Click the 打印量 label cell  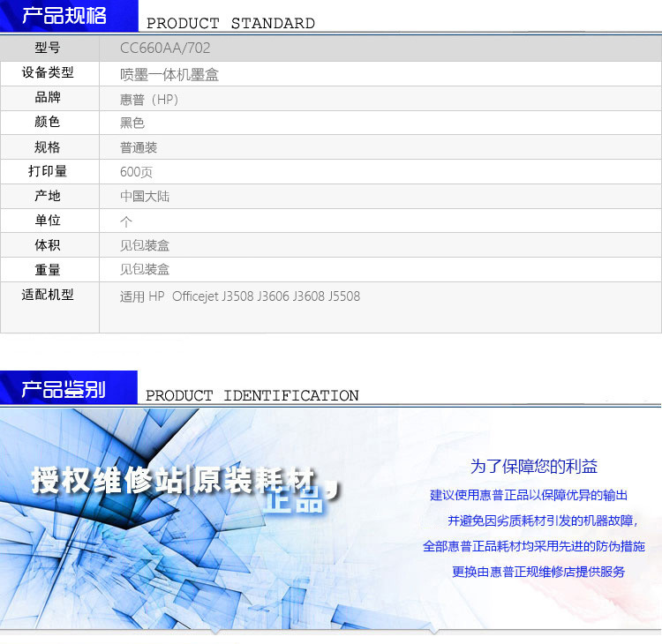[x=49, y=171]
